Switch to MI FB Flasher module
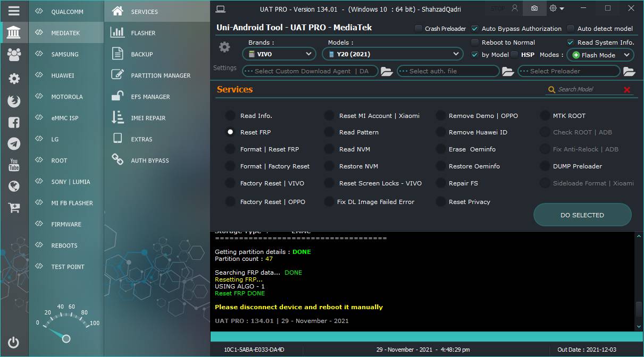Image resolution: width=644 pixels, height=357 pixels. click(66, 202)
